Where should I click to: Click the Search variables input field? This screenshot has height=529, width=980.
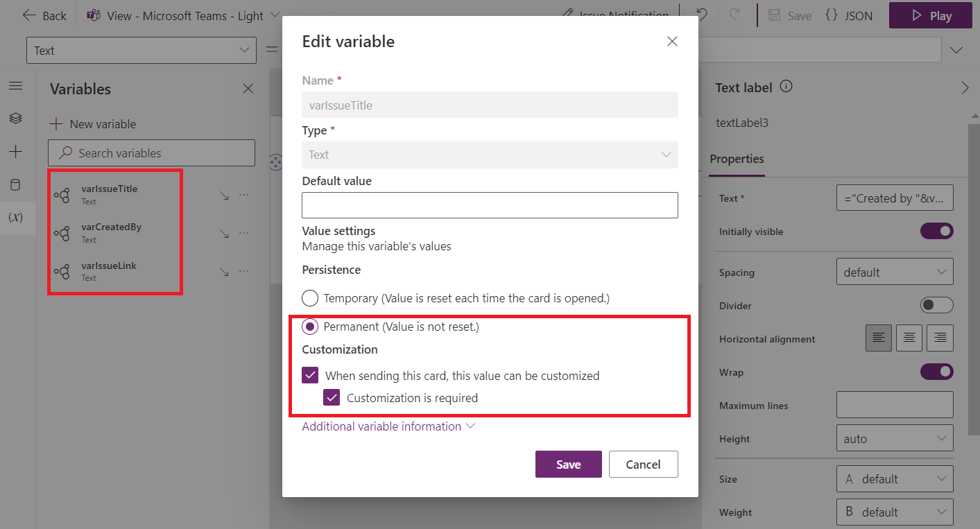coord(151,153)
